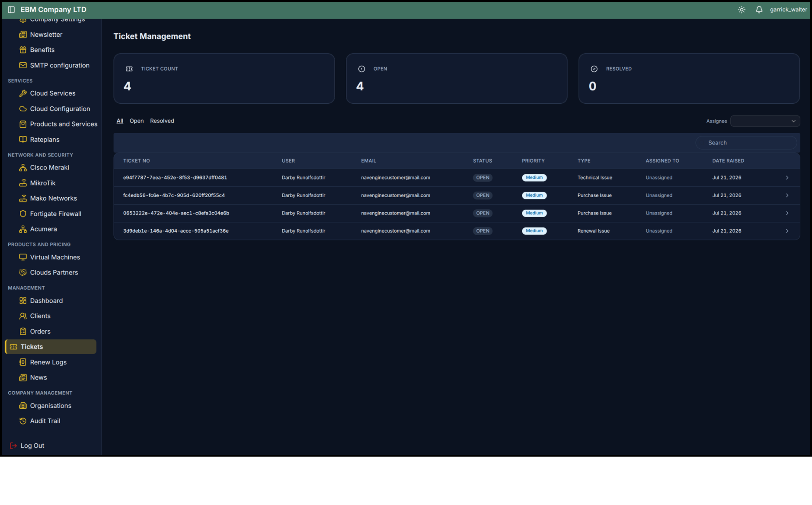This screenshot has width=812, height=505.
Task: Open garrick_walter user menu
Action: pos(788,10)
